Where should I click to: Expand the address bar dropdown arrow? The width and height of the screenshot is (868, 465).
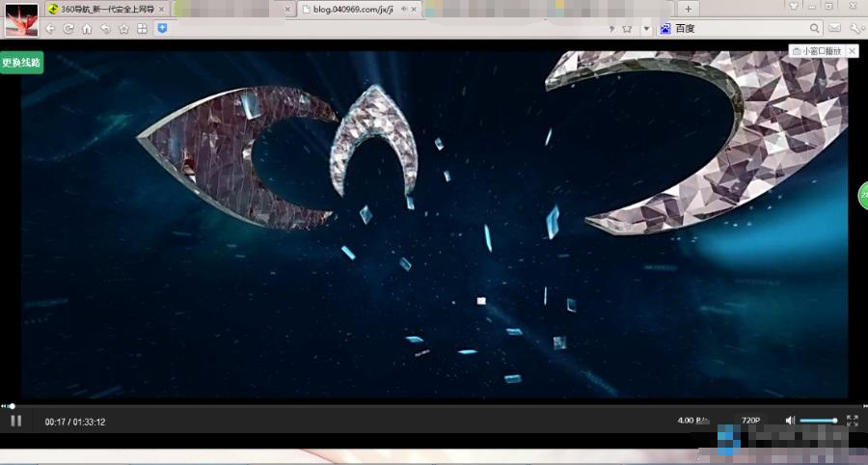coord(646,29)
